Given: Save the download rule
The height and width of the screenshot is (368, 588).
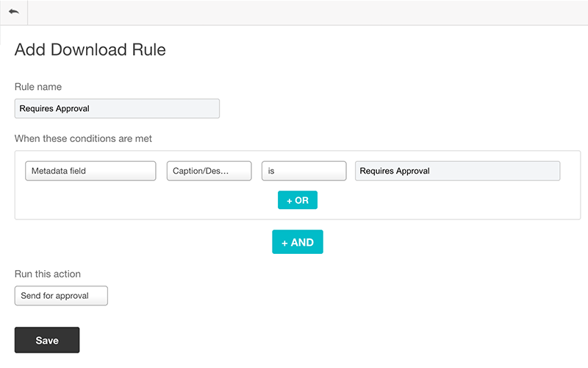Looking at the screenshot, I should tap(47, 340).
